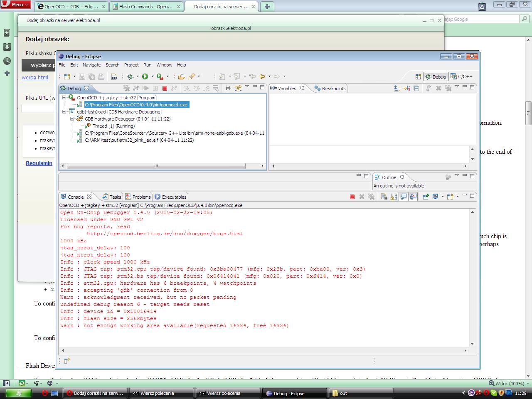Toggle Show Logical Structure in Variables view

[x=406, y=88]
